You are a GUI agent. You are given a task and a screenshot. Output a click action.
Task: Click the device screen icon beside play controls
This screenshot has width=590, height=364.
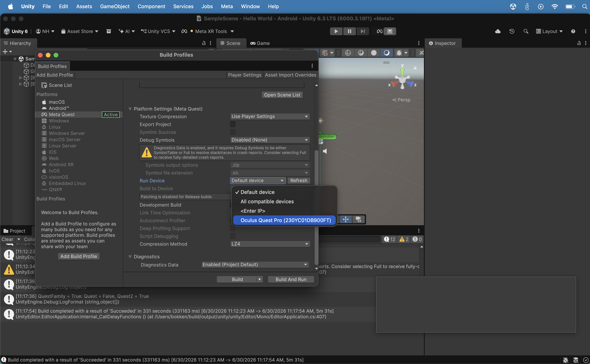click(x=390, y=31)
